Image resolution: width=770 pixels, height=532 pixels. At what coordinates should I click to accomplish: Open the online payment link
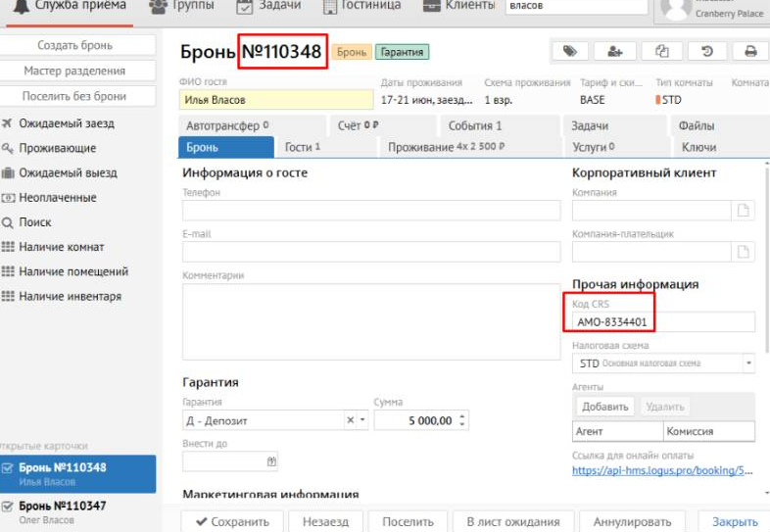662,470
